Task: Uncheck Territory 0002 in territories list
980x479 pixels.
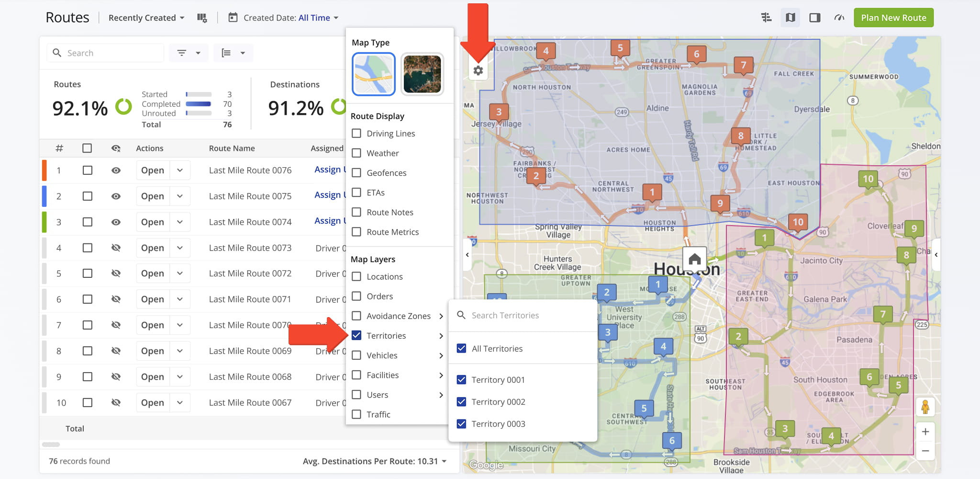Action: point(461,402)
